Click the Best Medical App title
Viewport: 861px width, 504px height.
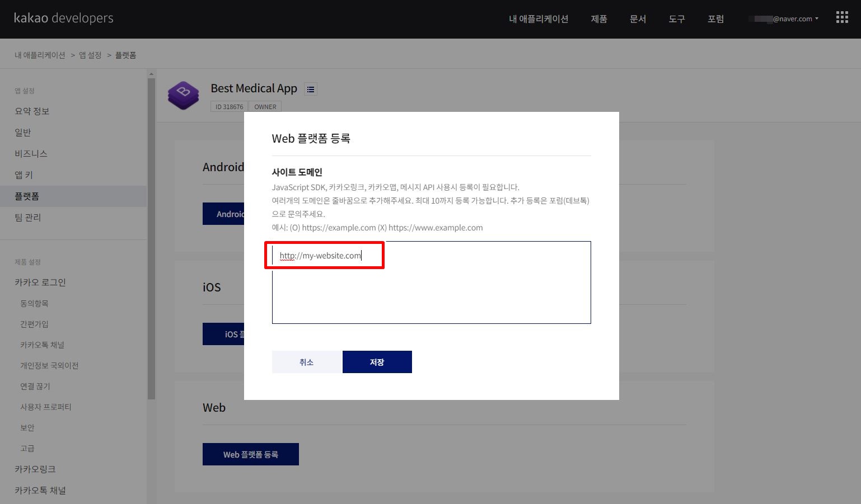pos(254,88)
